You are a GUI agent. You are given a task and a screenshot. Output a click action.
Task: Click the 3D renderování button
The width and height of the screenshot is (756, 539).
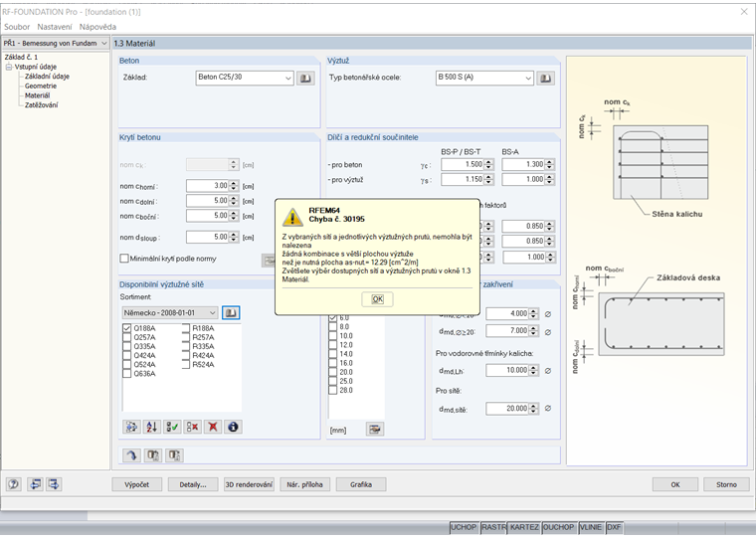(249, 484)
